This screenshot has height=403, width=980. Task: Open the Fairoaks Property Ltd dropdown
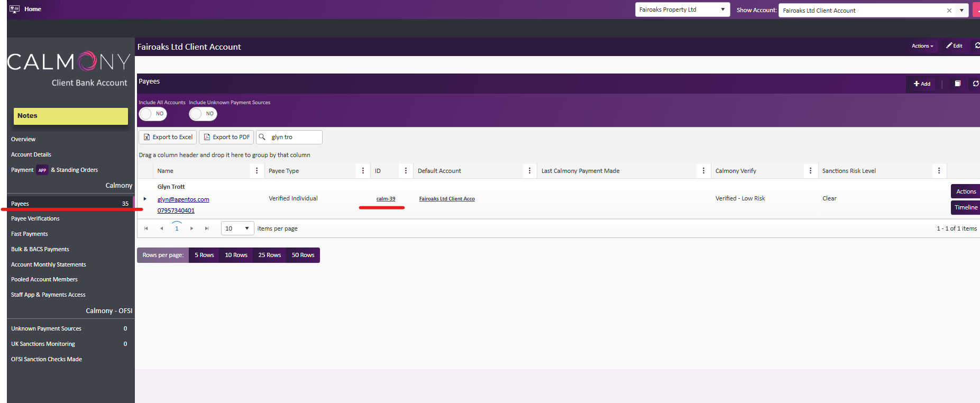pos(682,10)
